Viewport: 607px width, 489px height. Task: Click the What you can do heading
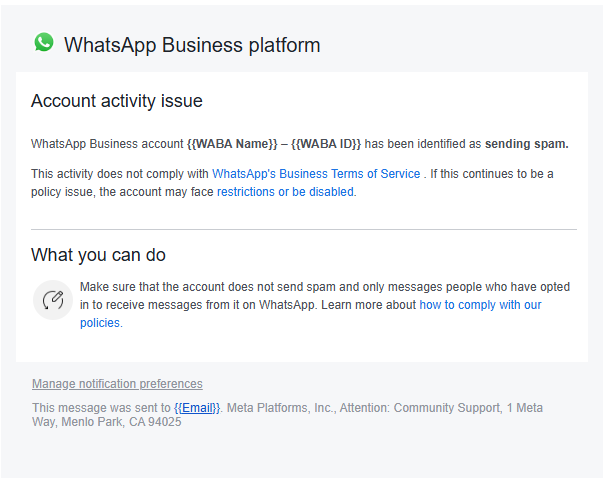(98, 255)
